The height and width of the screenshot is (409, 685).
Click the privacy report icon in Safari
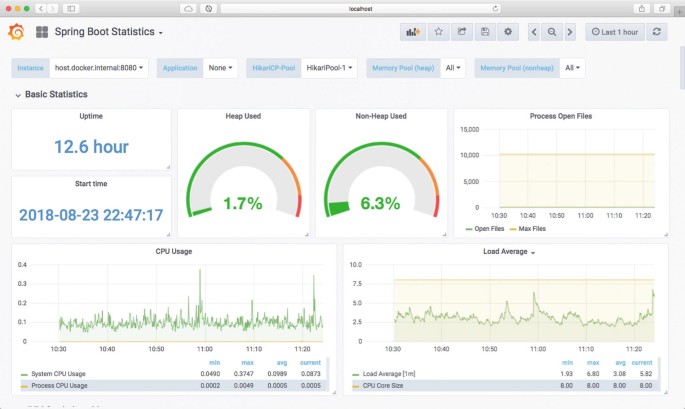pyautogui.click(x=209, y=8)
